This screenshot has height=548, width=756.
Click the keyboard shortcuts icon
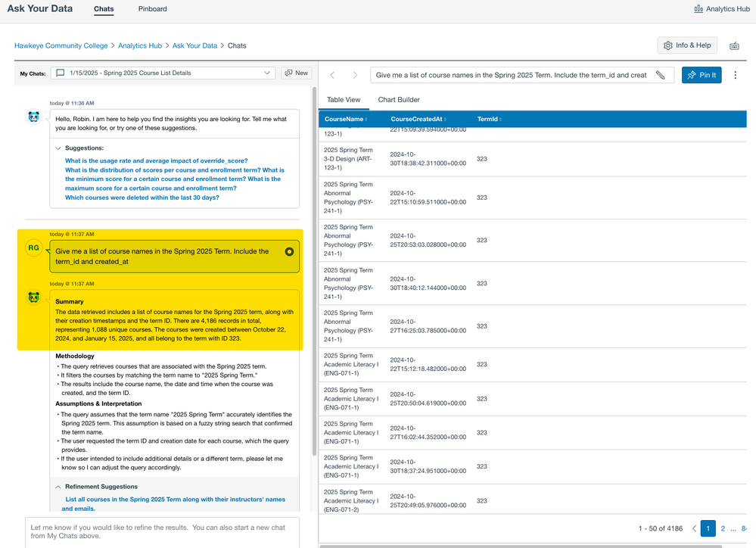(x=734, y=46)
